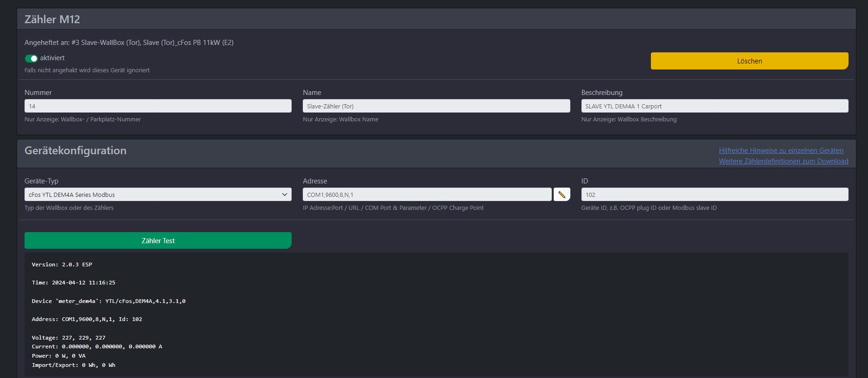868x378 pixels.
Task: Click the ID field showing 102
Action: click(x=715, y=195)
